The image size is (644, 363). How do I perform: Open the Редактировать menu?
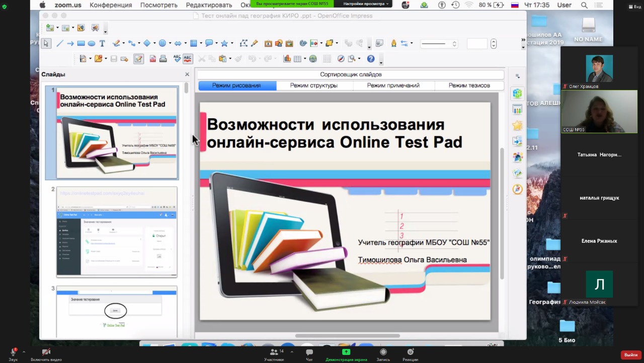[x=209, y=5]
